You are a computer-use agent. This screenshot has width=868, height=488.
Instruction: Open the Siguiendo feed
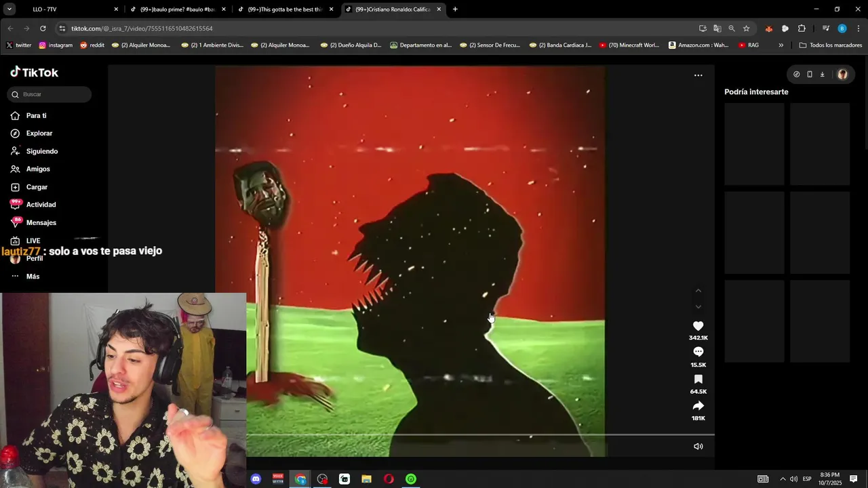35,151
